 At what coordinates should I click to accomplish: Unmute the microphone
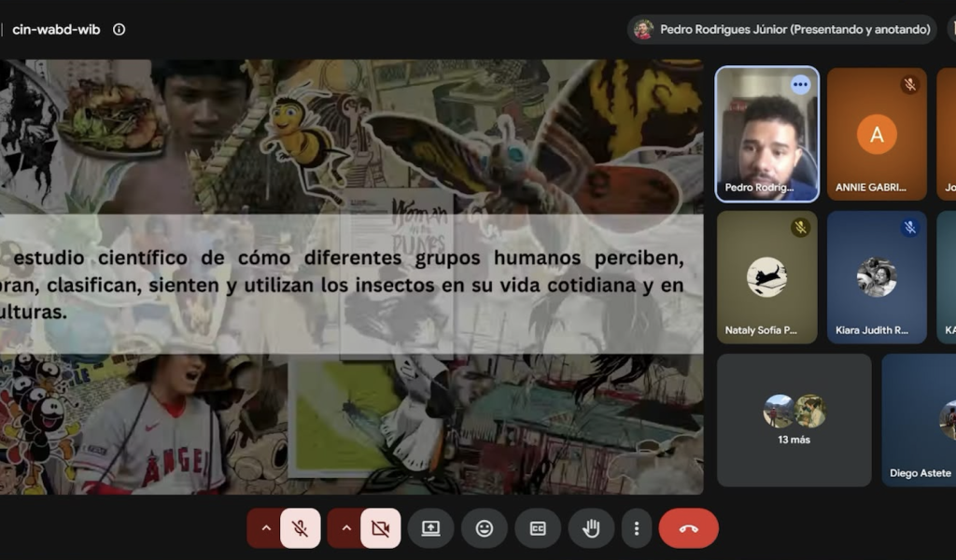tap(300, 528)
